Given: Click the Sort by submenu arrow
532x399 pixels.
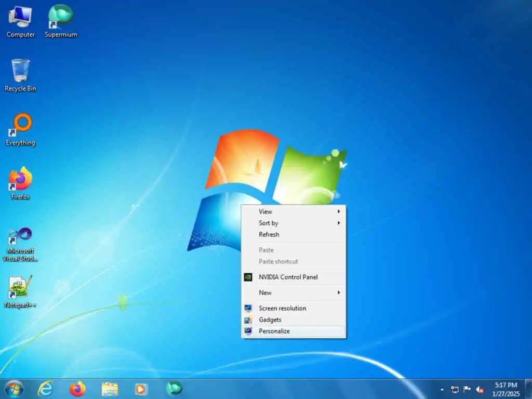Looking at the screenshot, I should click(x=339, y=223).
